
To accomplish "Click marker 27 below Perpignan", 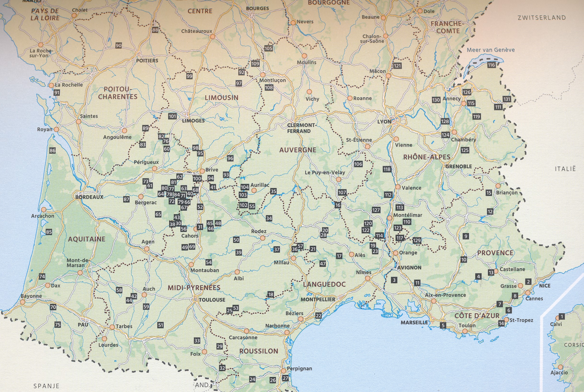I will coord(285,378).
